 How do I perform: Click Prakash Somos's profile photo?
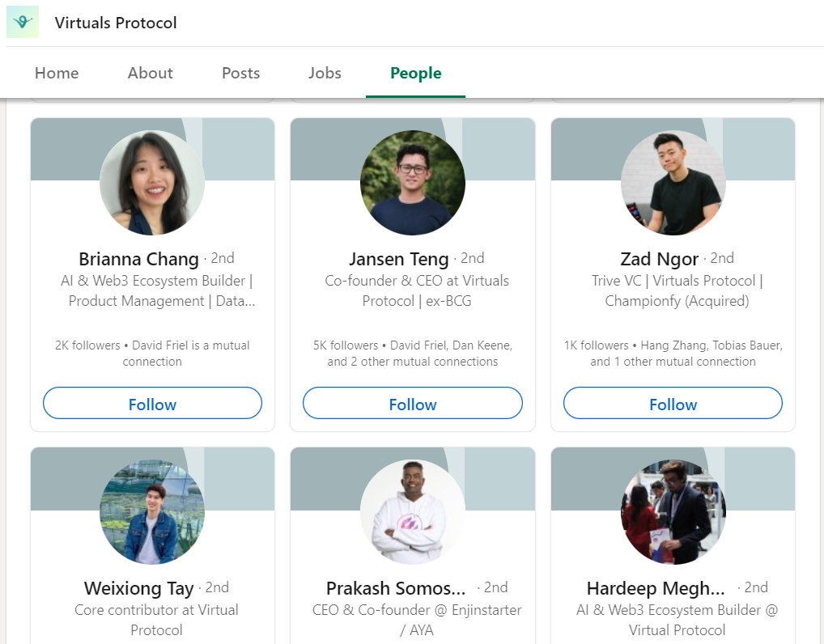click(x=413, y=512)
